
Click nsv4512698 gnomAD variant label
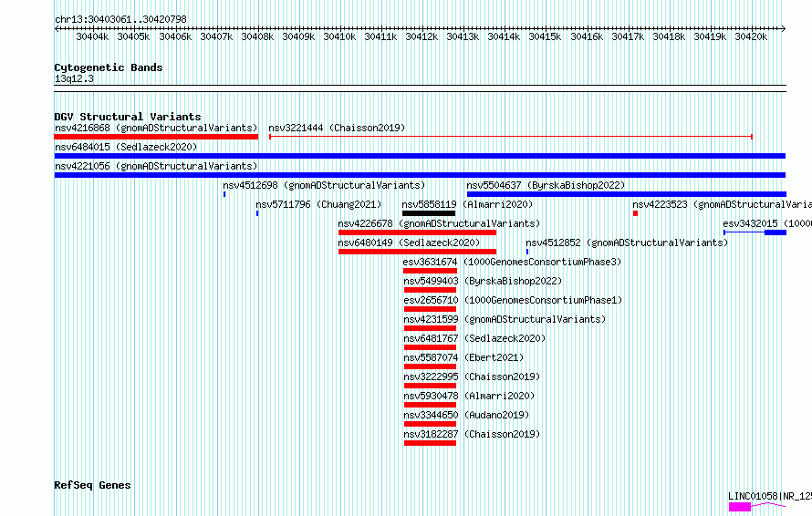324,185
